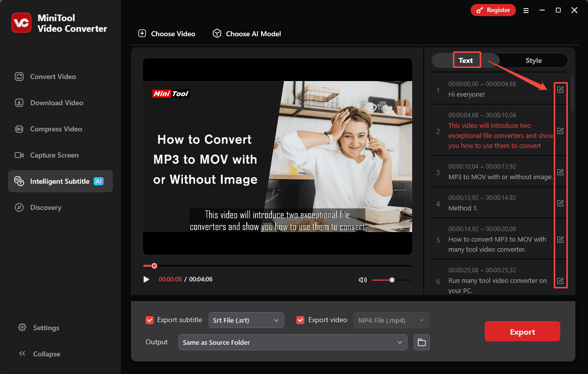Toggle Export video checkbox
Image resolution: width=588 pixels, height=374 pixels.
tap(300, 320)
